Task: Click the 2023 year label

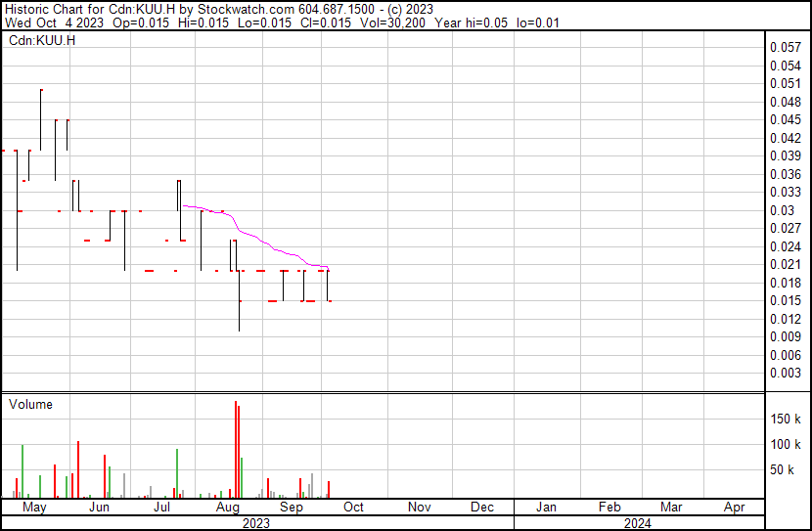Action: [256, 523]
